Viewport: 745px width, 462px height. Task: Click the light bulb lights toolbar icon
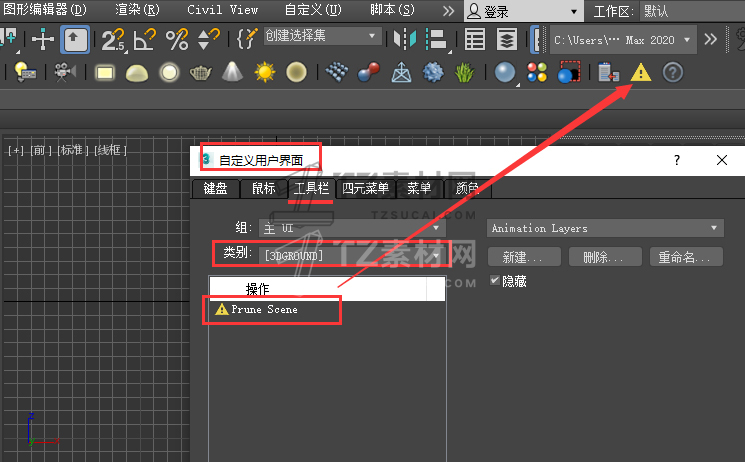25,72
